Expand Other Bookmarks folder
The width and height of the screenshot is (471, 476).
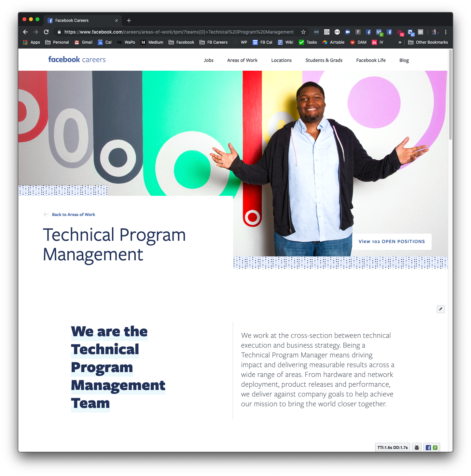pyautogui.click(x=428, y=42)
